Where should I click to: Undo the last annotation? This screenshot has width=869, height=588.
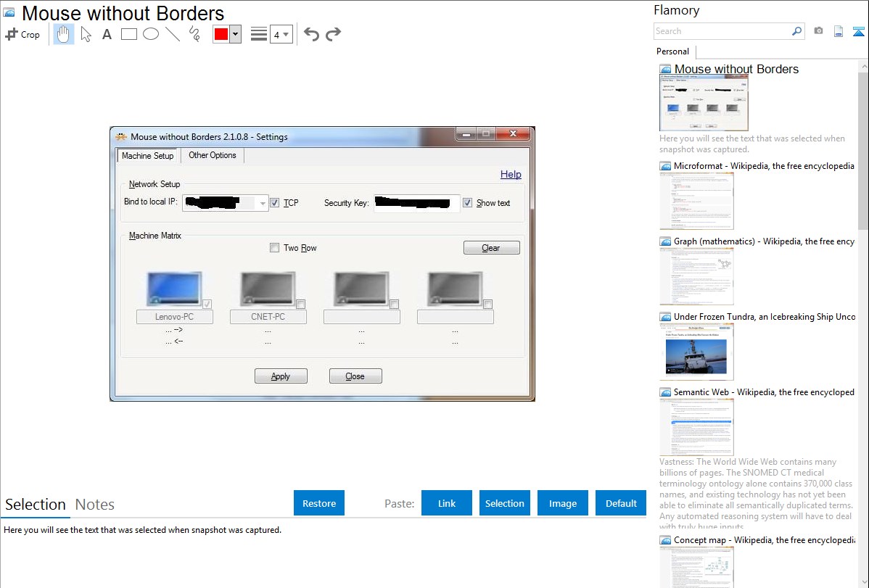[311, 34]
